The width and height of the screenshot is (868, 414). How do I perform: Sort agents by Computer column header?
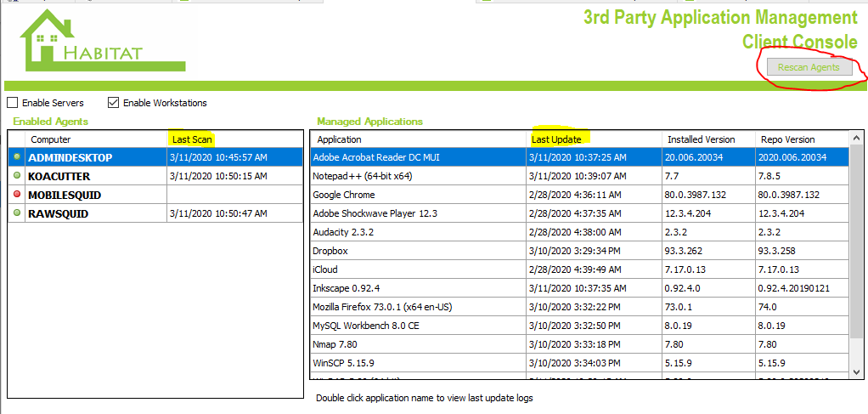click(96, 139)
